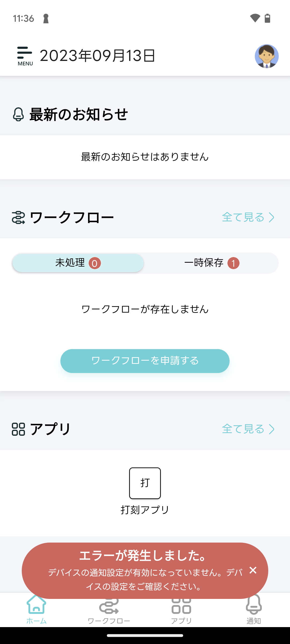The image size is (290, 644).
Task: Tap the workflow icon in section header
Action: click(18, 217)
